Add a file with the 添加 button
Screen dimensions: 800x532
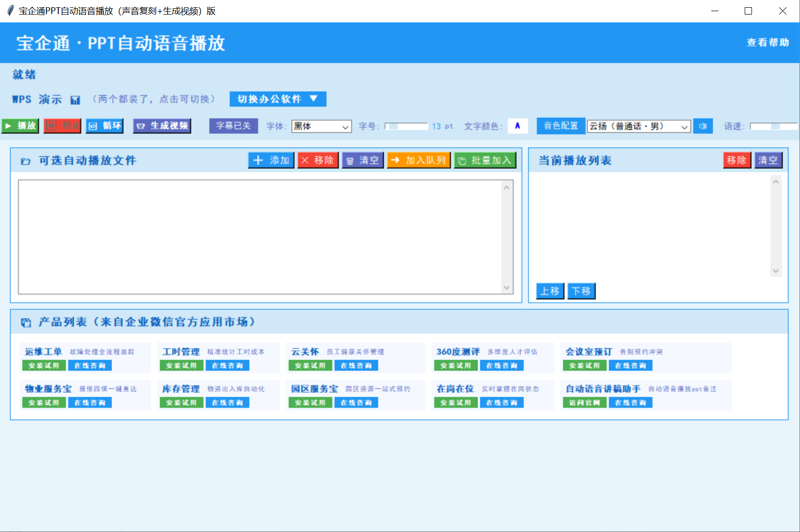(271, 161)
